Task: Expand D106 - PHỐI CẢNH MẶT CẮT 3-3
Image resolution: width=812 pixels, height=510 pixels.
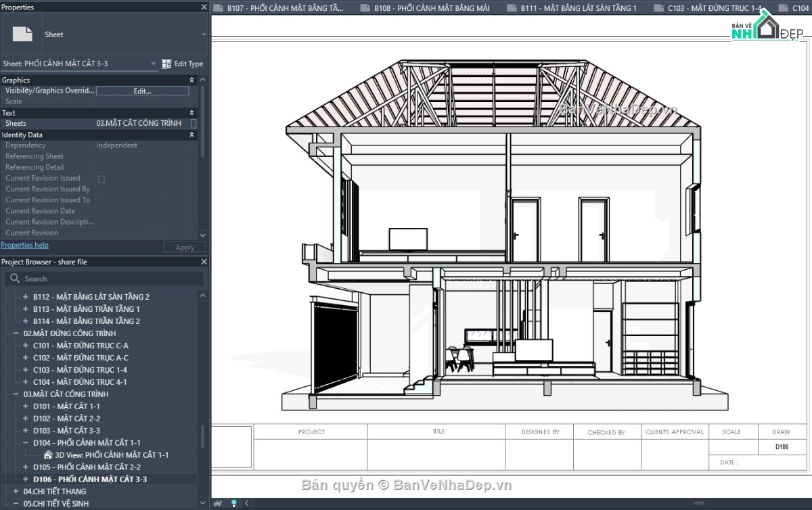Action: 26,480
